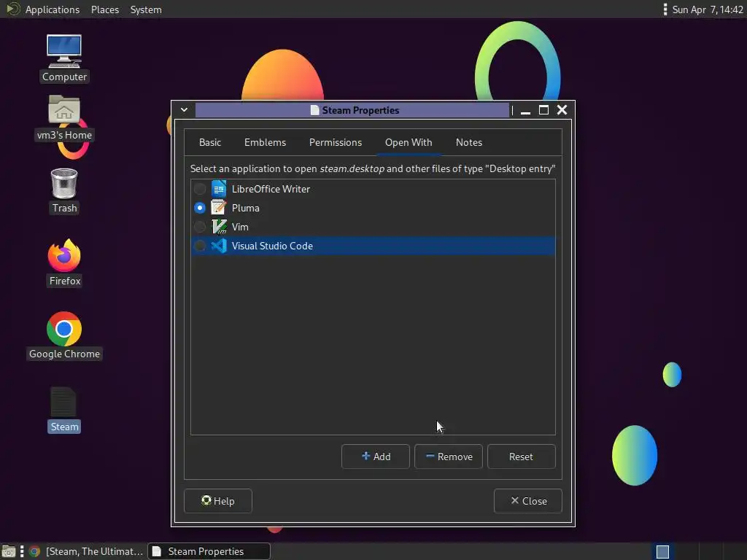747x560 pixels.
Task: Close the dialog with Close button
Action: 528,501
